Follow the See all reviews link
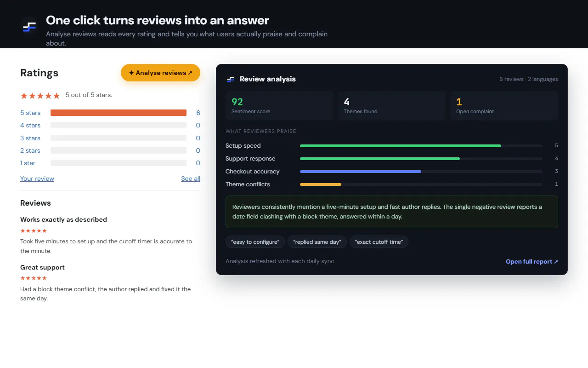The image size is (588, 368). click(x=191, y=178)
